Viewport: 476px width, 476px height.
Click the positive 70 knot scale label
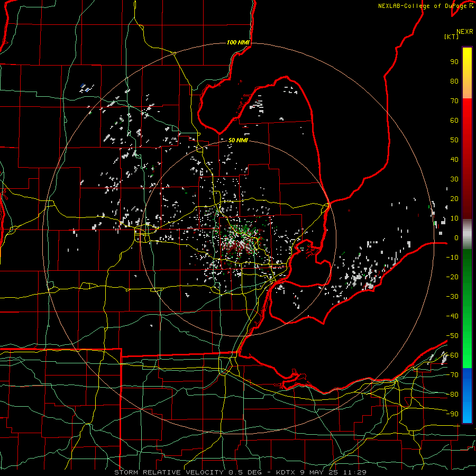pyautogui.click(x=454, y=101)
